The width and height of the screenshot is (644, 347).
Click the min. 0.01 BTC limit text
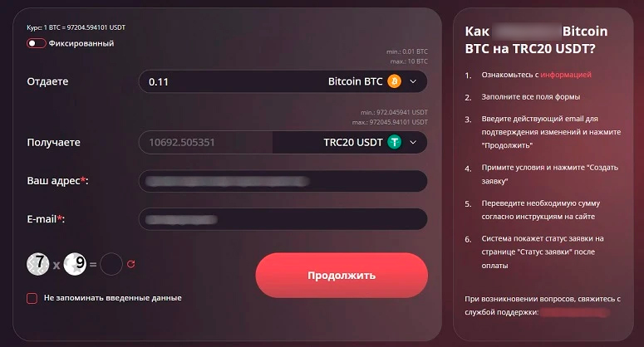[407, 52]
